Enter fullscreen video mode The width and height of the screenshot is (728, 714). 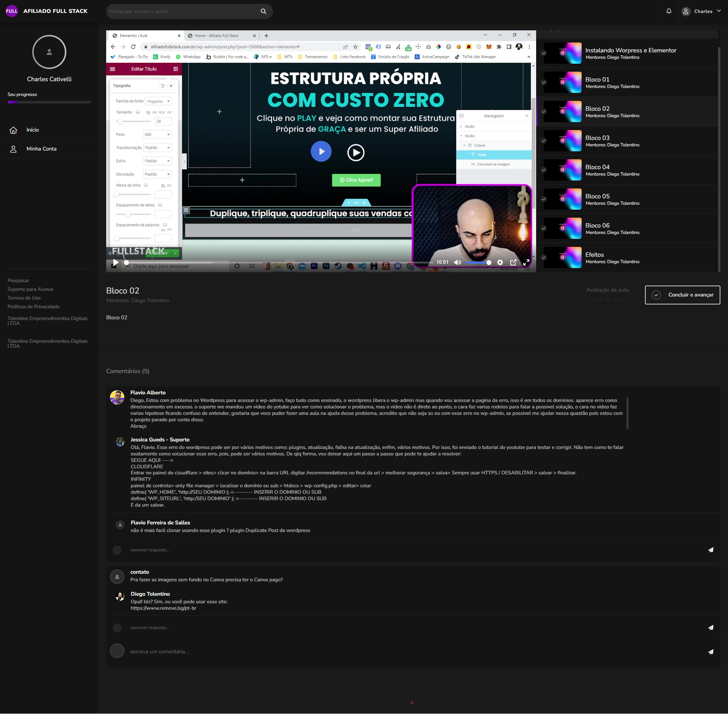point(526,262)
